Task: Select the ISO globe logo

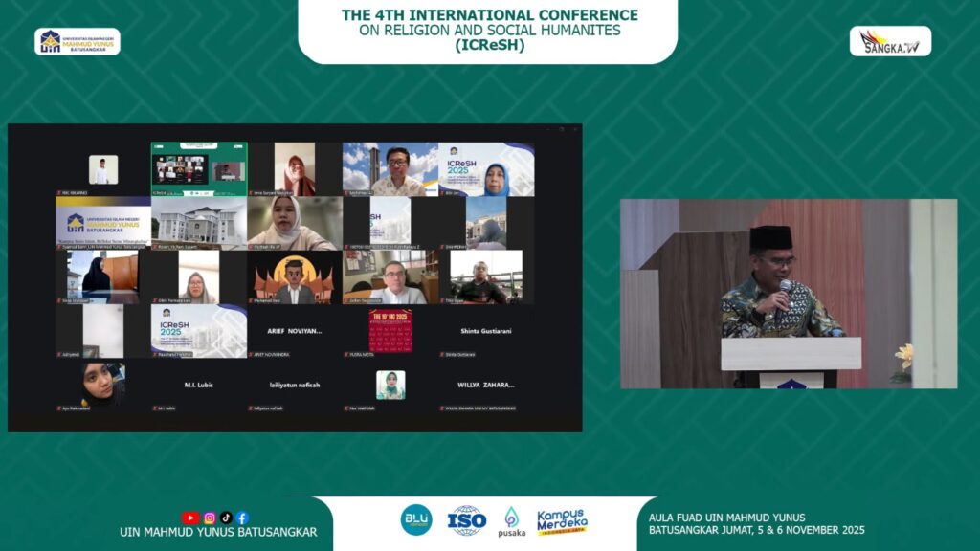Action: 467,519
